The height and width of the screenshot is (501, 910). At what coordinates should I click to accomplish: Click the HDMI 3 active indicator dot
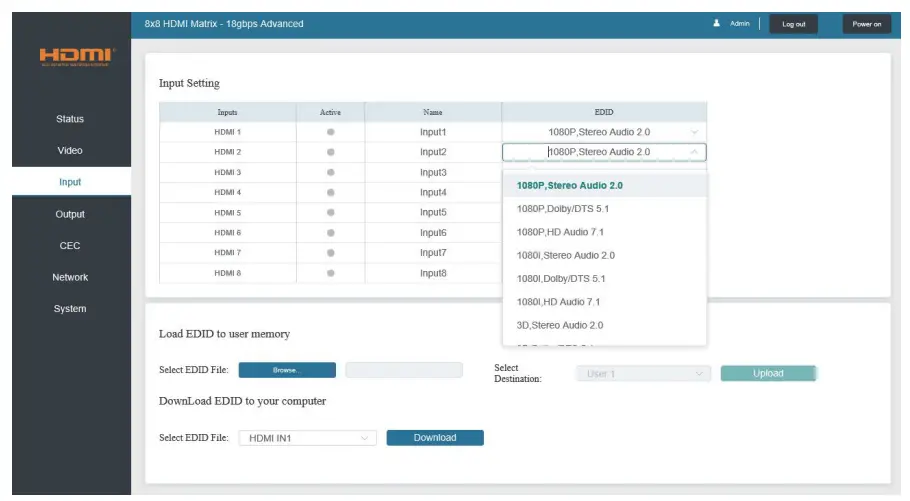(330, 172)
